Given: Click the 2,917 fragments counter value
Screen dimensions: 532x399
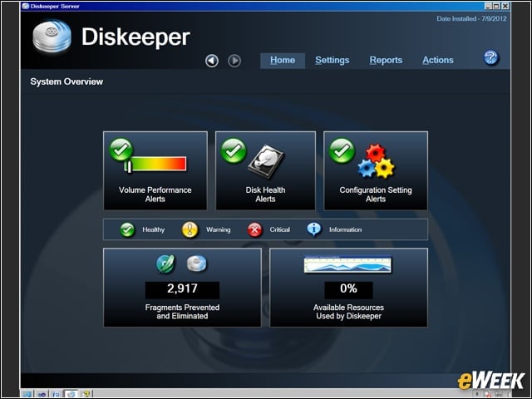Looking at the screenshot, I should pyautogui.click(x=182, y=288).
